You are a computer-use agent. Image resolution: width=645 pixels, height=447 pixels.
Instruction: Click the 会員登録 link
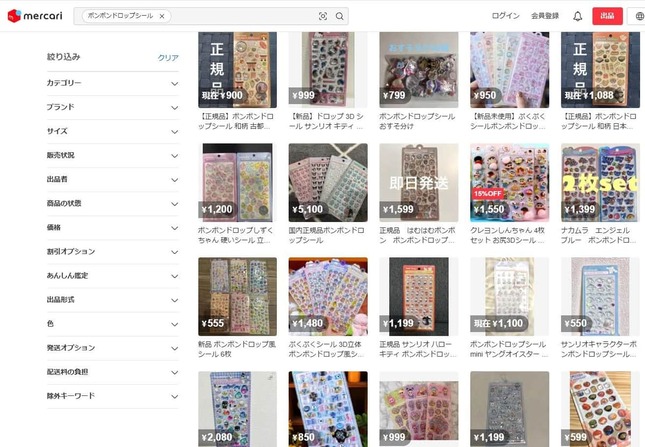[x=545, y=16]
